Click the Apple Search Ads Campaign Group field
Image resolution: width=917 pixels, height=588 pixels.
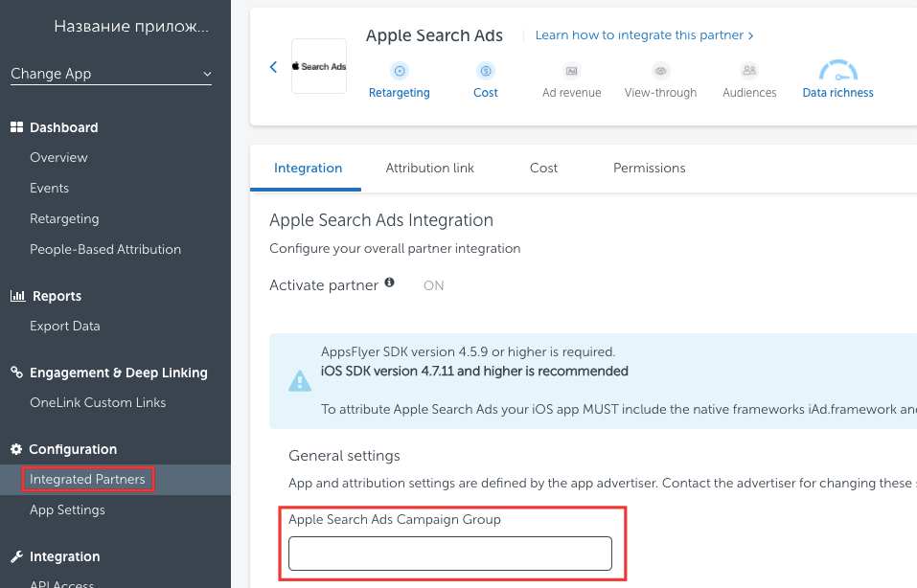click(x=449, y=554)
